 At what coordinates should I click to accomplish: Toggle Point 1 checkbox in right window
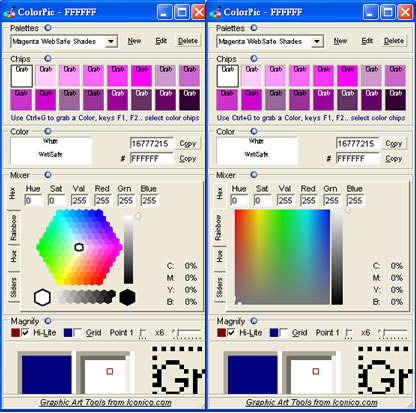click(x=349, y=333)
